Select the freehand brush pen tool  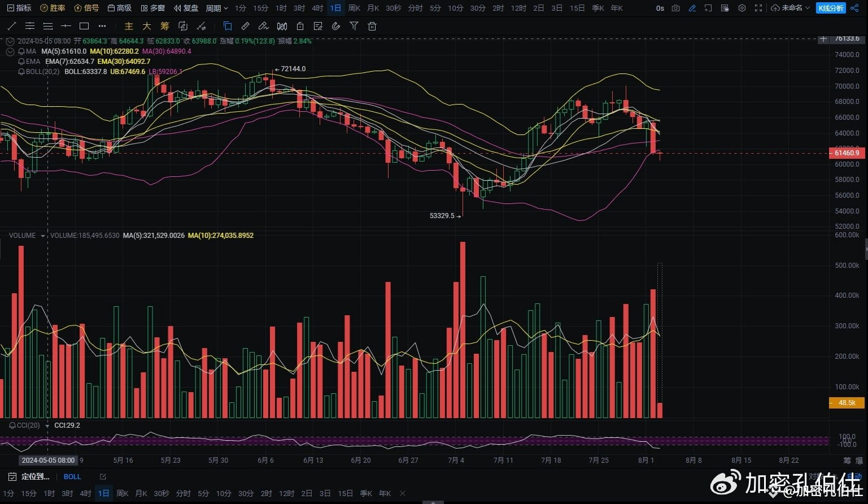(263, 26)
